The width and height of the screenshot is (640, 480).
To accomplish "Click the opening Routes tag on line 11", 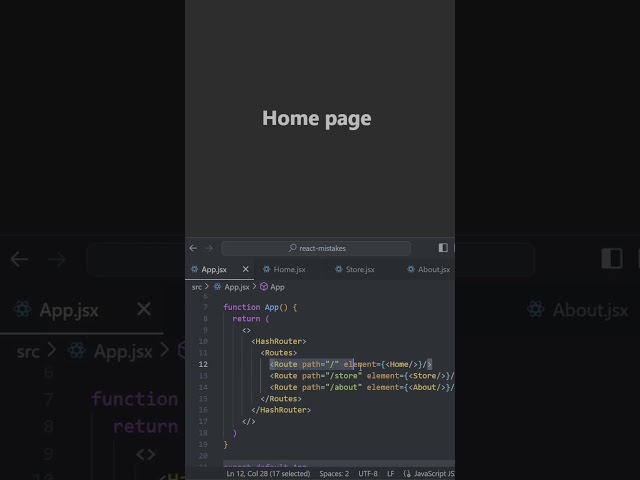I will click(x=279, y=353).
